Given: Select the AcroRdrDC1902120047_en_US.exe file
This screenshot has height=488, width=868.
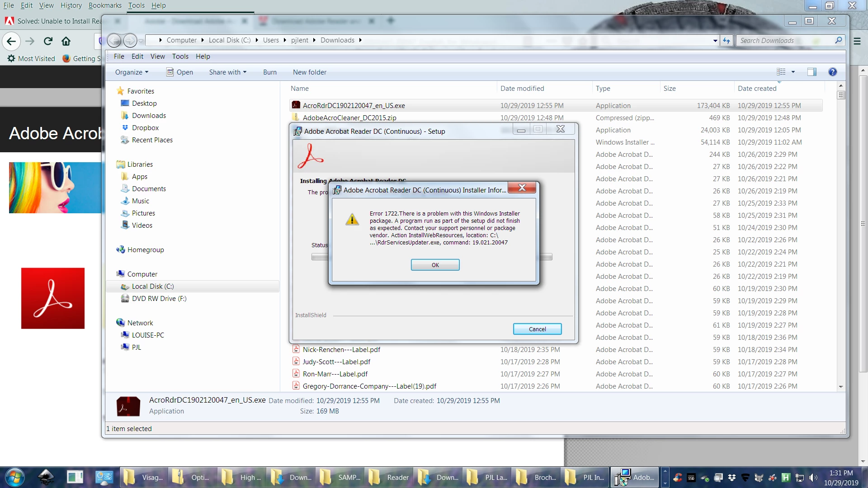Looking at the screenshot, I should [x=354, y=105].
